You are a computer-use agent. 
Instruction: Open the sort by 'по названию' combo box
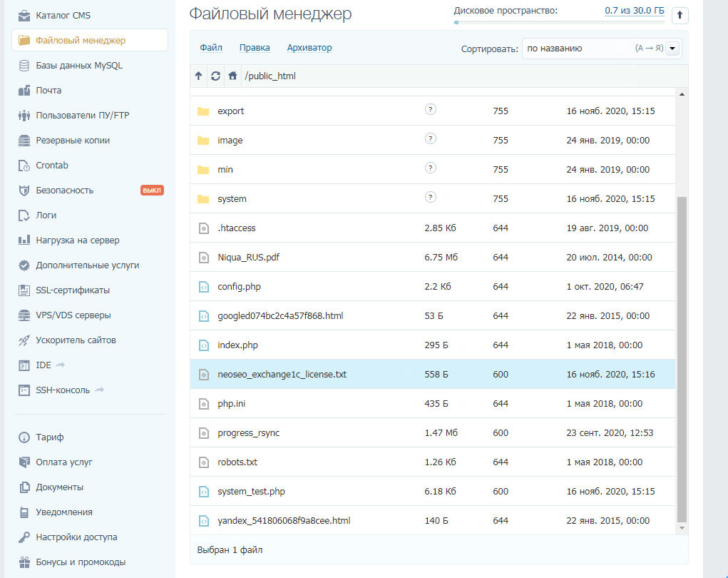(x=603, y=49)
